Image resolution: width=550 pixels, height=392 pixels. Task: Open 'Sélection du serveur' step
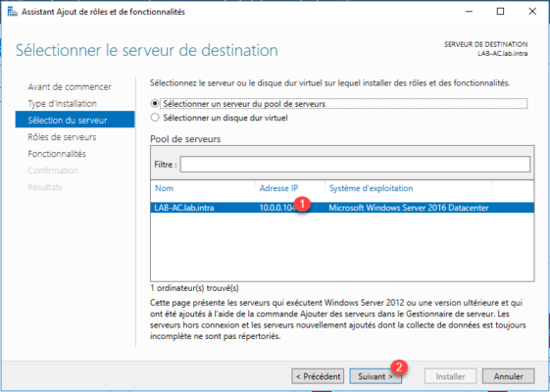[x=75, y=120]
